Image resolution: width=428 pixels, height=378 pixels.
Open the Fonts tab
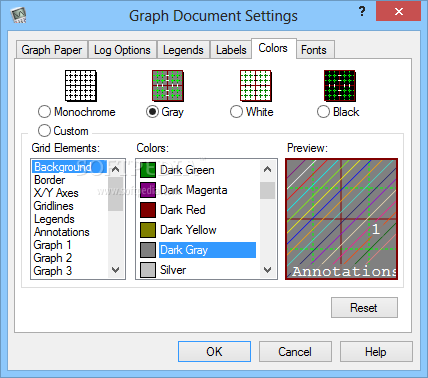314,50
